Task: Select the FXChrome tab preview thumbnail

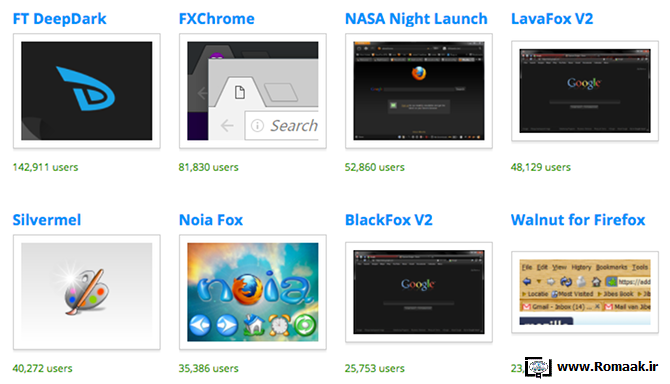Action: tap(253, 91)
